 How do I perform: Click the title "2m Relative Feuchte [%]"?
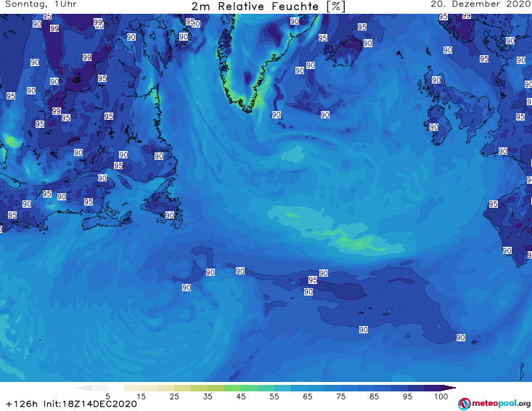[269, 7]
